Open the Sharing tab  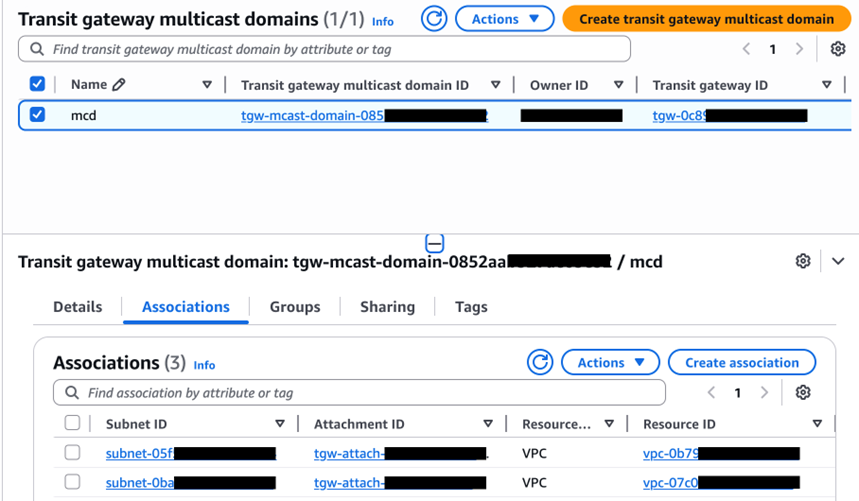pos(387,307)
